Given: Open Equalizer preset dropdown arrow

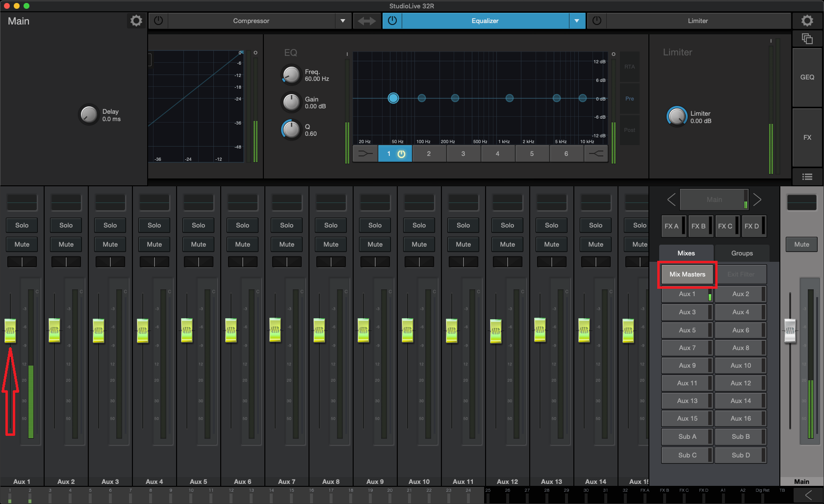Looking at the screenshot, I should pyautogui.click(x=577, y=21).
